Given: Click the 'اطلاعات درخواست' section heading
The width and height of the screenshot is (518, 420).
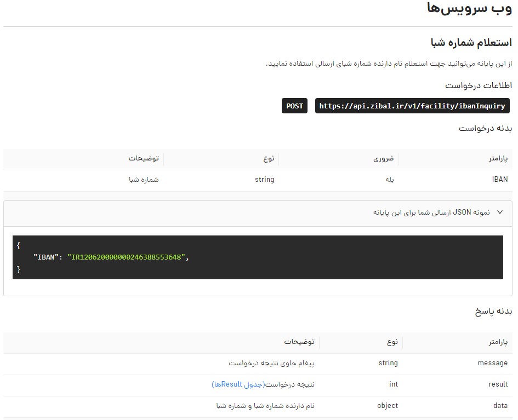Looking at the screenshot, I should (479, 86).
